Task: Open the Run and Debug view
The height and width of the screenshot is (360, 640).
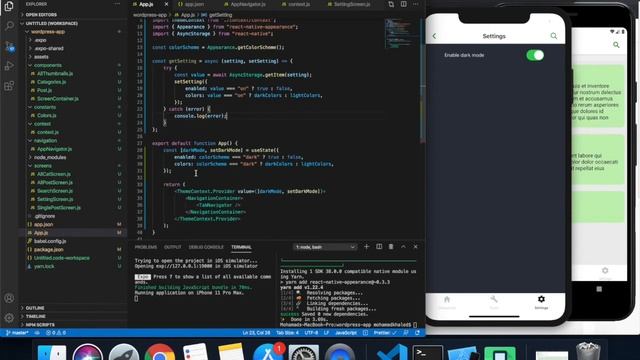Action: coord(9,66)
